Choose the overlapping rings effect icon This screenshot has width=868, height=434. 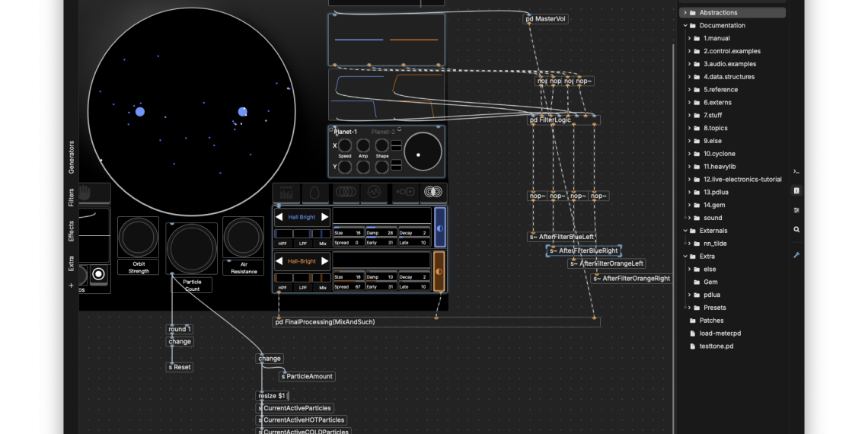(x=346, y=193)
